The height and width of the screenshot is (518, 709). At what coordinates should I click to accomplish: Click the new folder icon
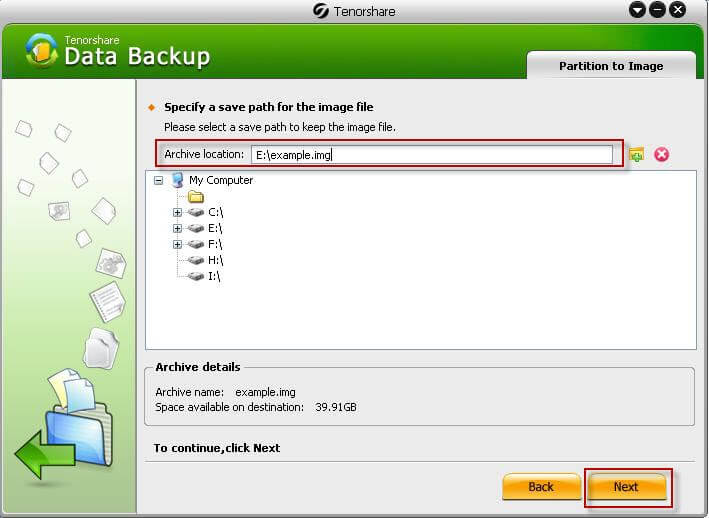point(636,155)
